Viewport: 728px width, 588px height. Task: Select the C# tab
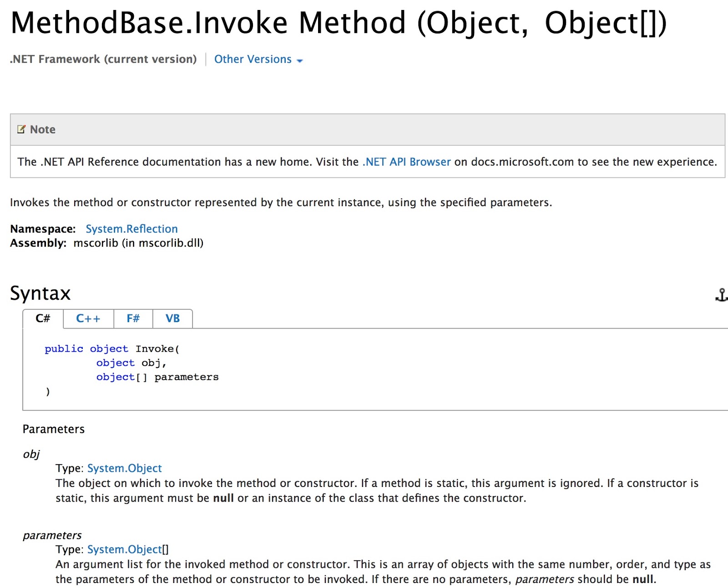[x=42, y=319]
